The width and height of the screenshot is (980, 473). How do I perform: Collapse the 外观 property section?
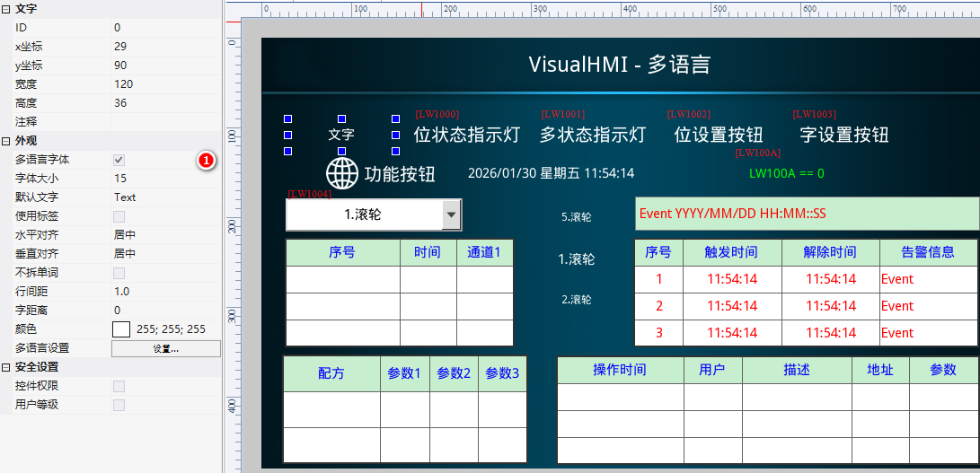[6, 141]
